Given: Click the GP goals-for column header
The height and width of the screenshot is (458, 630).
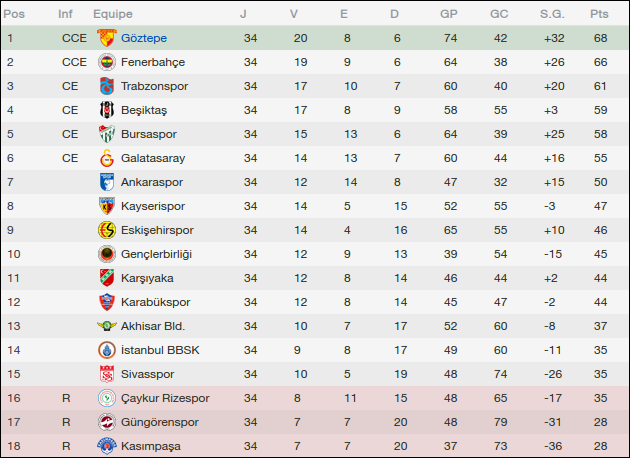Looking at the screenshot, I should tap(449, 14).
